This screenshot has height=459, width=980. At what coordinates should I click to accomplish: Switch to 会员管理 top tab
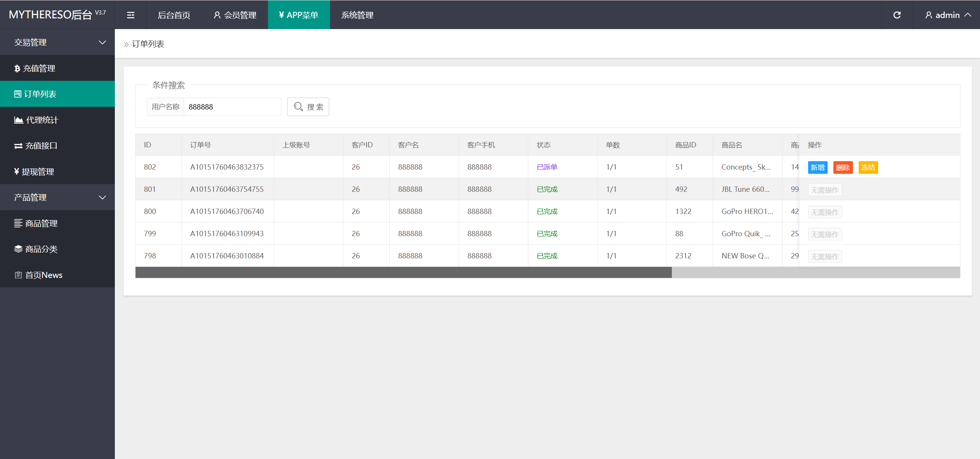click(235, 15)
